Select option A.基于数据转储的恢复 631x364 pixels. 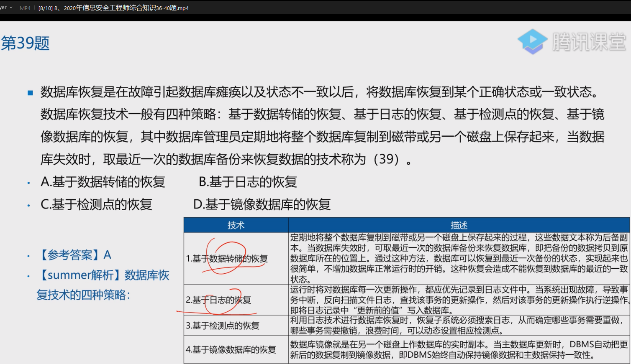point(103,182)
